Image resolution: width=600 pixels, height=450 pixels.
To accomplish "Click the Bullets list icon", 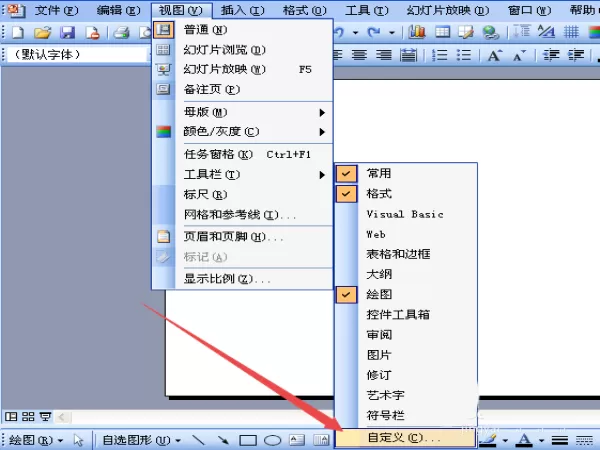I will pos(464,55).
